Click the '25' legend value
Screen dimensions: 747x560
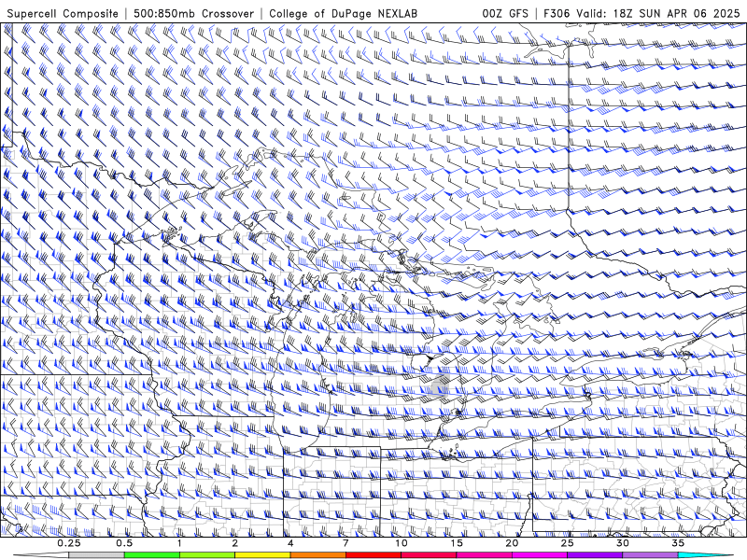click(x=567, y=543)
